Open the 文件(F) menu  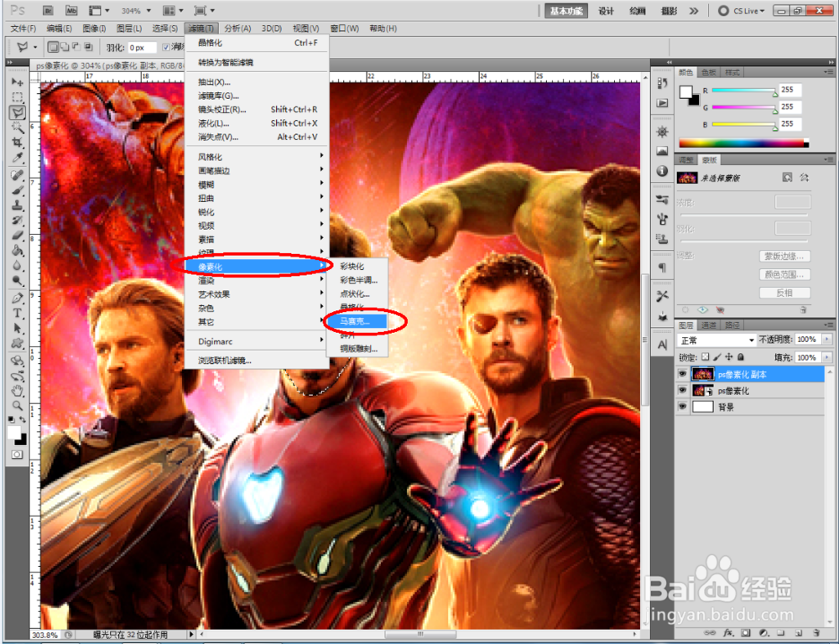tap(23, 29)
